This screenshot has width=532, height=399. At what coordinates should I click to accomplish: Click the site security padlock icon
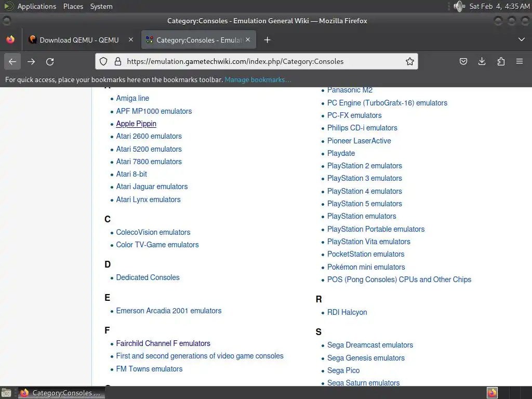click(x=118, y=61)
